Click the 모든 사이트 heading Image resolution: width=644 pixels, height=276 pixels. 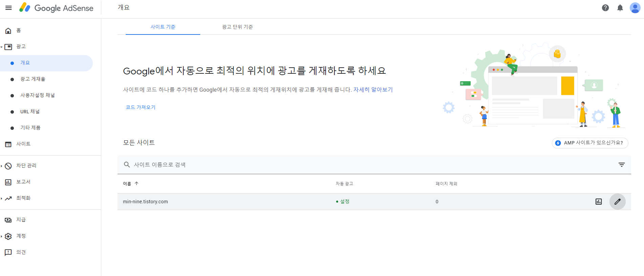point(139,143)
